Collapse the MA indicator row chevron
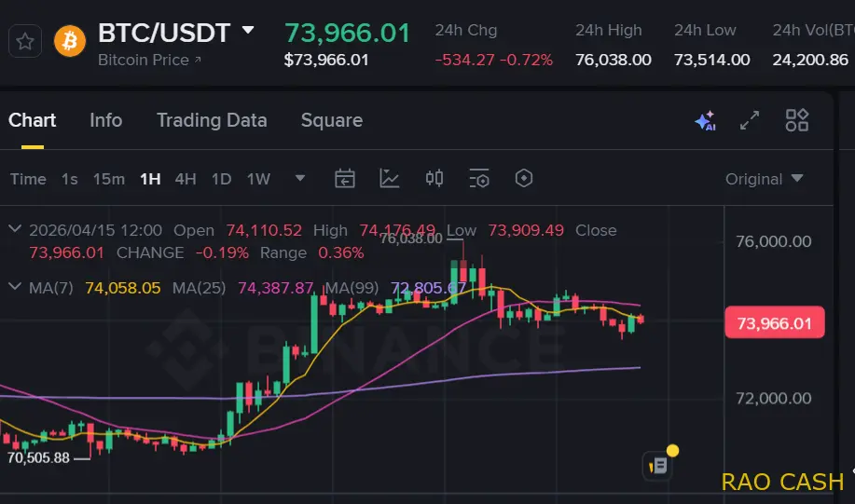The height and width of the screenshot is (504, 855). [15, 286]
